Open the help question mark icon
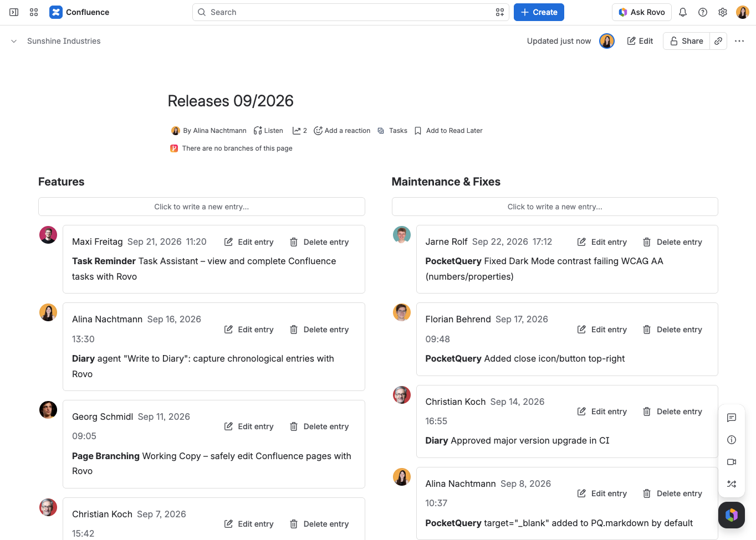This screenshot has width=756, height=540. [x=703, y=12]
